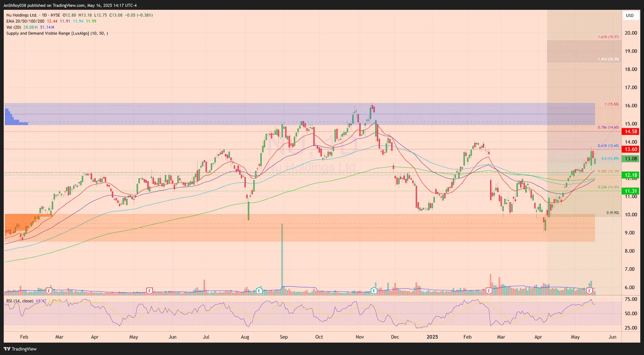Click the earnings icon near May 2024 volume bars
Screen dimensions: 644x355
[x=149, y=291]
